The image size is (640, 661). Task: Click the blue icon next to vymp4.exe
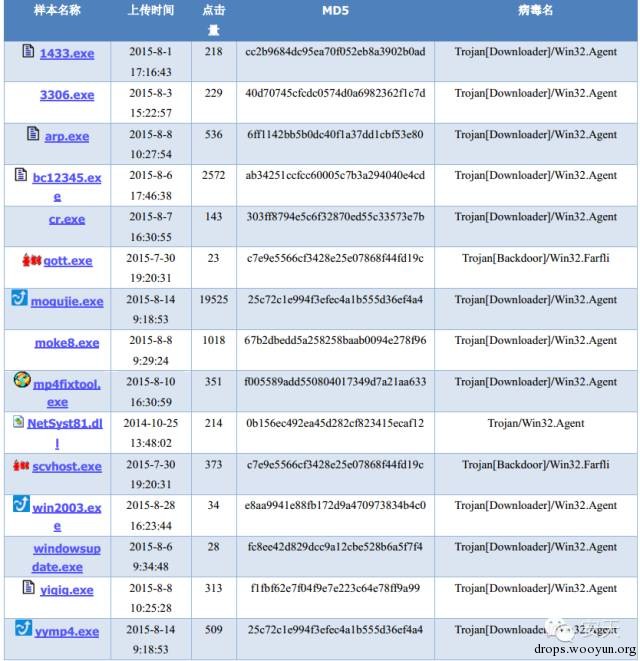click(22, 628)
